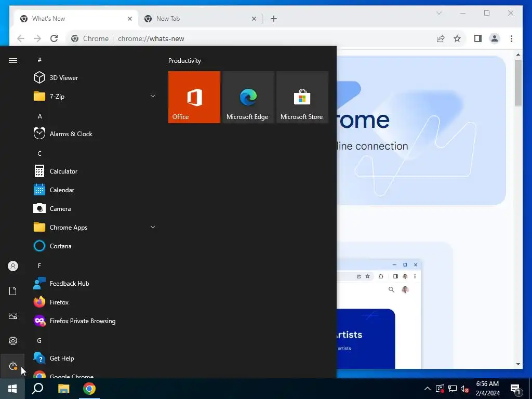Image resolution: width=532 pixels, height=399 pixels.
Task: Open Settings gear in Start sidebar
Action: [x=13, y=341]
